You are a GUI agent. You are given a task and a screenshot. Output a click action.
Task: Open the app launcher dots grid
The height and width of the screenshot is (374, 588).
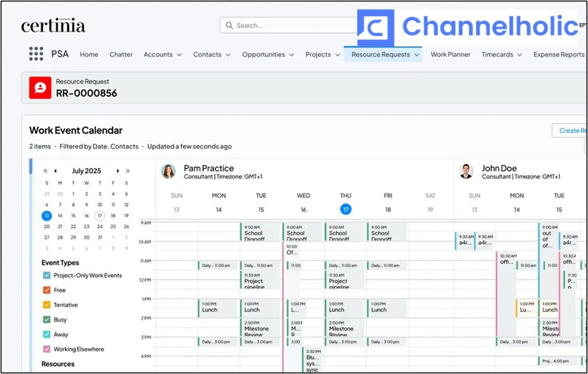coord(36,54)
